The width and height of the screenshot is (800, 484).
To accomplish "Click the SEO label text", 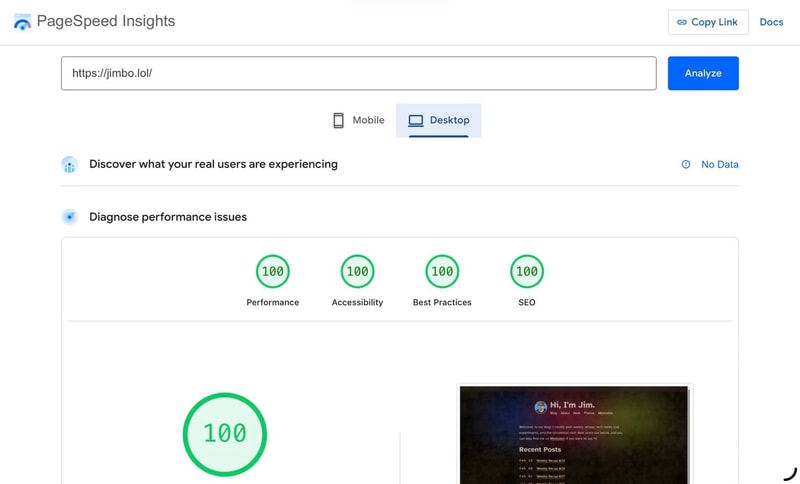I will 527,302.
